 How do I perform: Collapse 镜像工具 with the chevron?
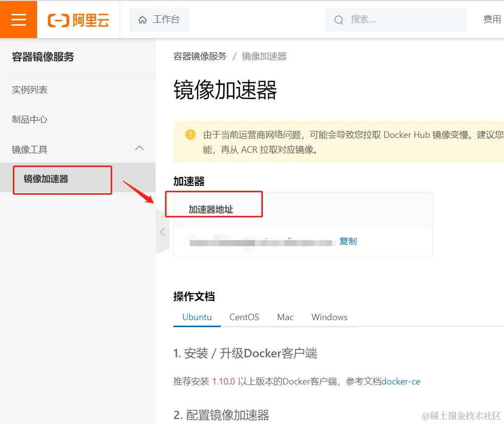pyautogui.click(x=139, y=148)
